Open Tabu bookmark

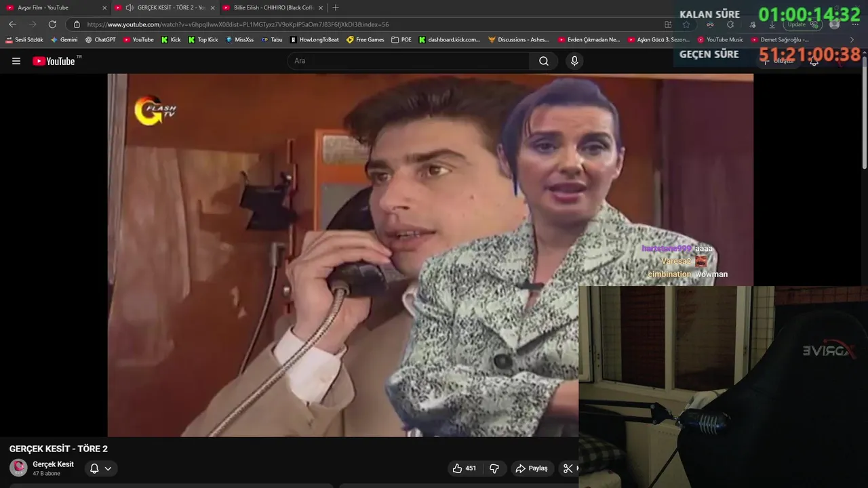pos(271,40)
